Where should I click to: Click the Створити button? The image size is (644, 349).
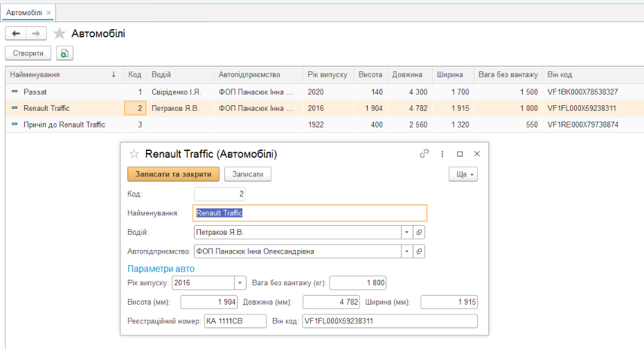[28, 53]
